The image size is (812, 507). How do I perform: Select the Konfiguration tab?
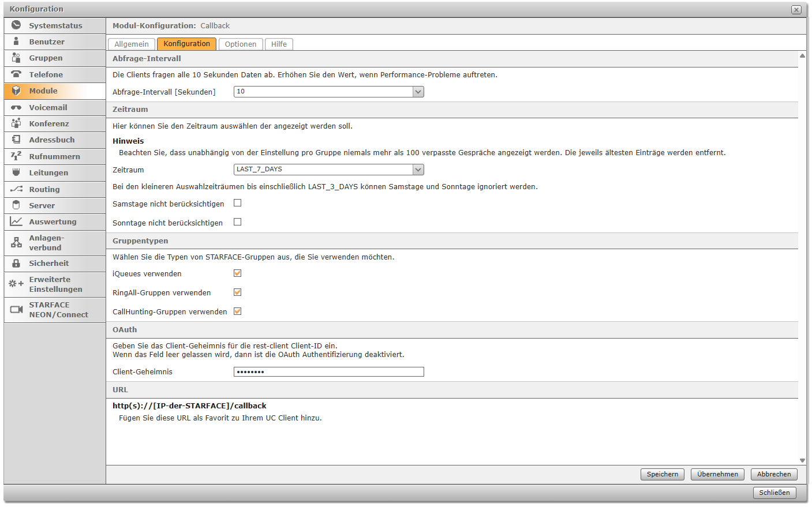(186, 44)
